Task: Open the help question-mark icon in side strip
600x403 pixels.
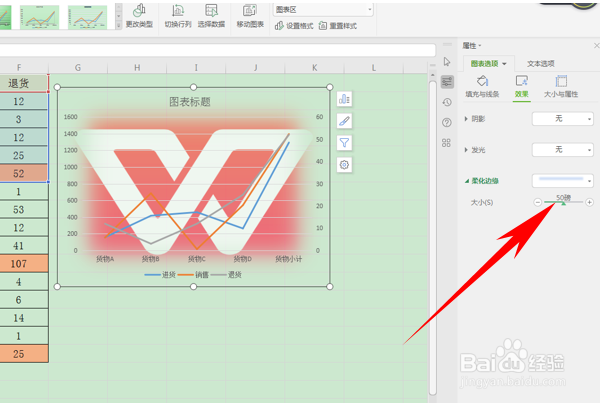Action: [447, 122]
